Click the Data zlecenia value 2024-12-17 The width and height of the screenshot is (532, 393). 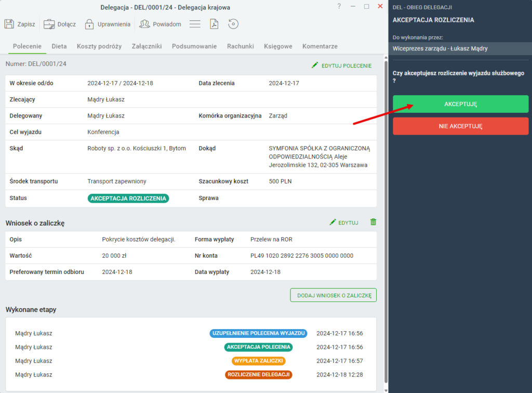pyautogui.click(x=284, y=83)
